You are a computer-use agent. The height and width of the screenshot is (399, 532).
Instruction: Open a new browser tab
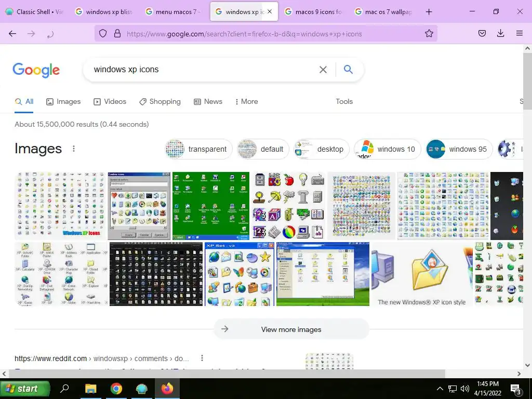pos(429,12)
